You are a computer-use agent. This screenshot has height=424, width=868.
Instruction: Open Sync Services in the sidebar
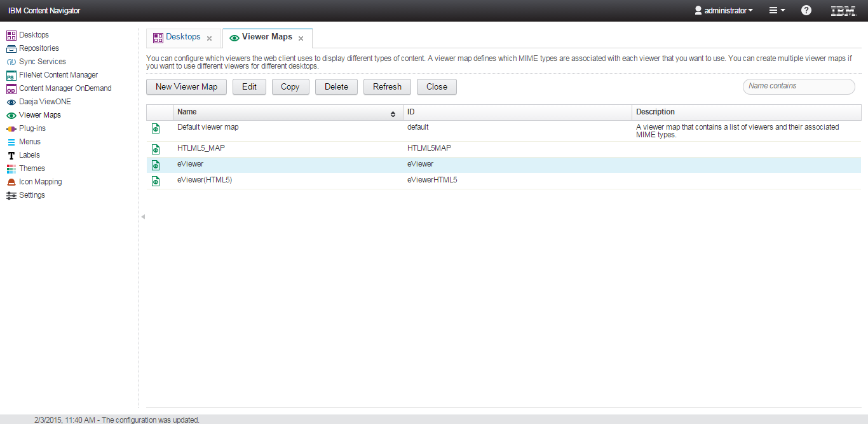tap(43, 62)
